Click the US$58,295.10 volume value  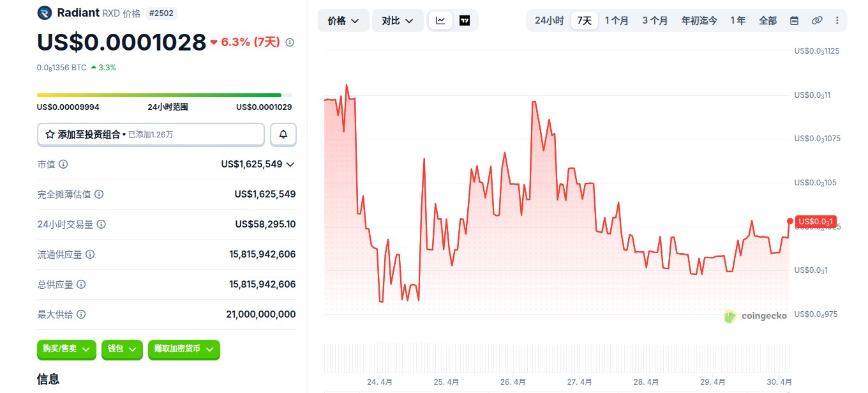click(265, 224)
